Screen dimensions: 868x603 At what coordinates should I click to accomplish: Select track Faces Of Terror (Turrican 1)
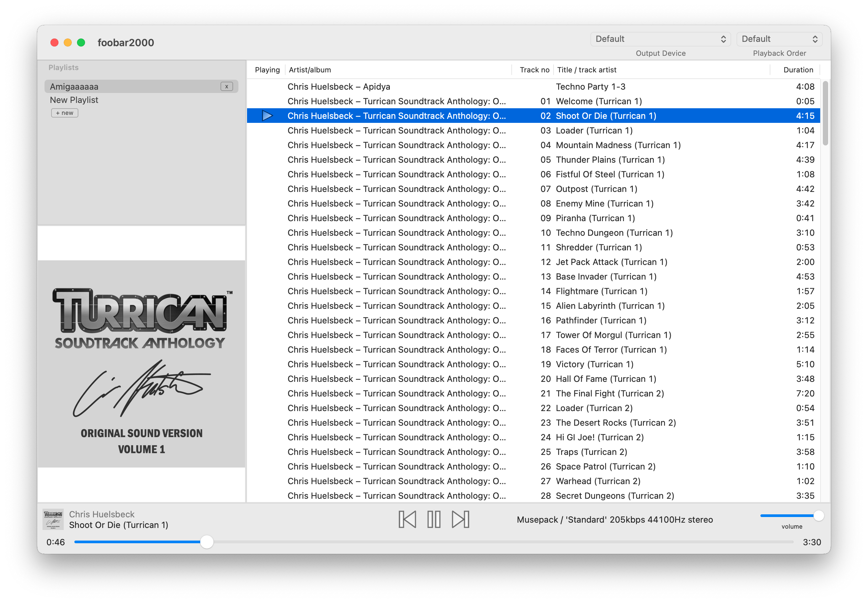point(533,350)
